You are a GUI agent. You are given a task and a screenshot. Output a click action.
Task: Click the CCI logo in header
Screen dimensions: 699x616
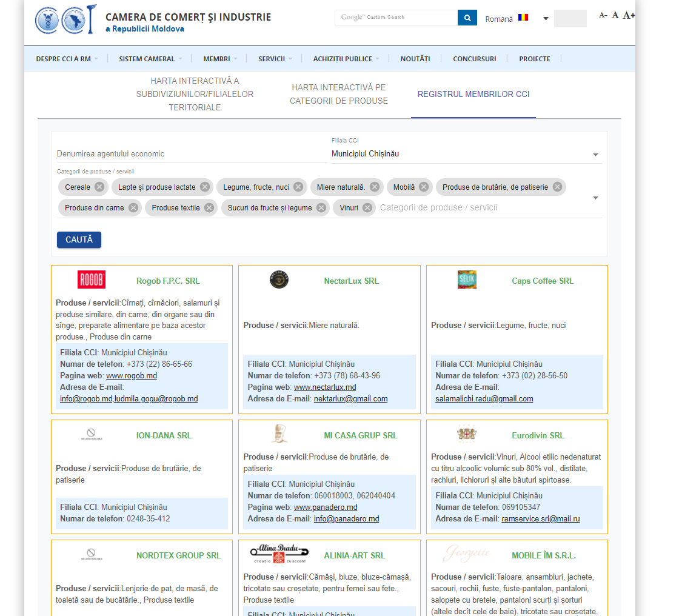click(x=65, y=19)
